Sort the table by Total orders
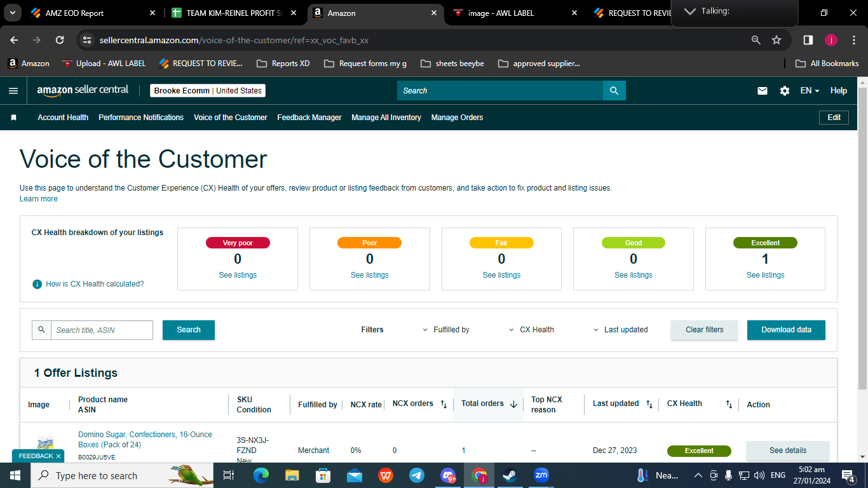The height and width of the screenshot is (488, 868). pos(513,404)
